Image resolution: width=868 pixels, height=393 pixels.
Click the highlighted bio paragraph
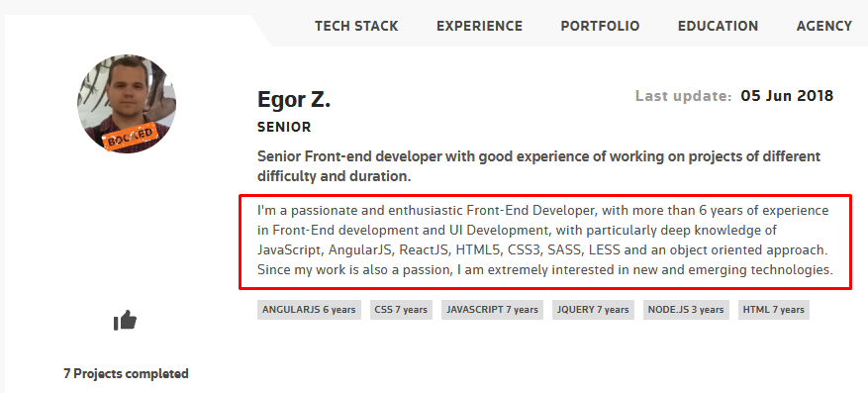tap(545, 242)
